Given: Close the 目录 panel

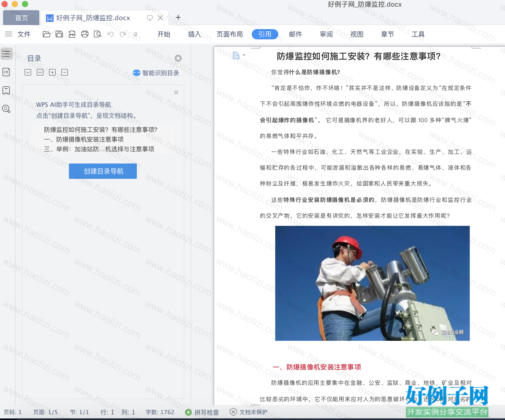Looking at the screenshot, I should [178, 58].
